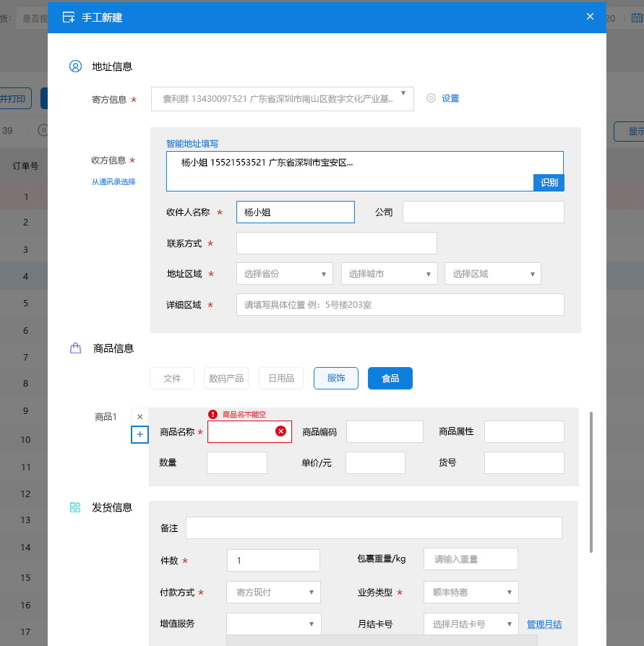Click the 商品信息 bag icon
The height and width of the screenshot is (646, 644).
pos(76,348)
